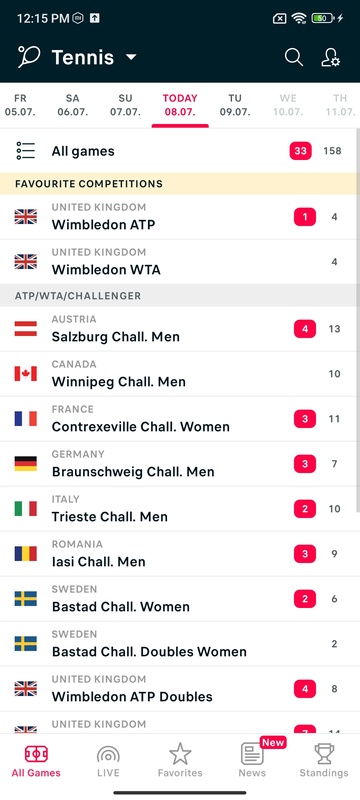Open Bastad Chall. Doubles Women
The width and height of the screenshot is (360, 800).
(x=180, y=643)
